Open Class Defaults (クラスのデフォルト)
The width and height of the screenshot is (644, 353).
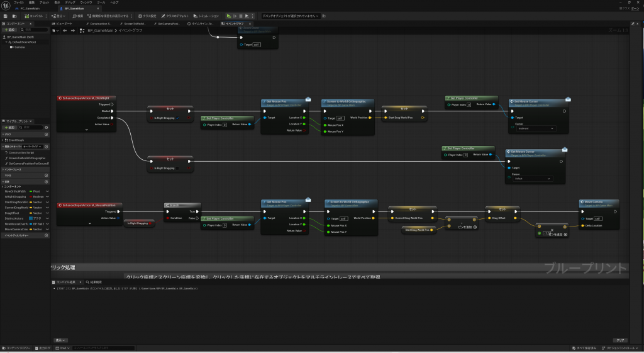(x=175, y=16)
